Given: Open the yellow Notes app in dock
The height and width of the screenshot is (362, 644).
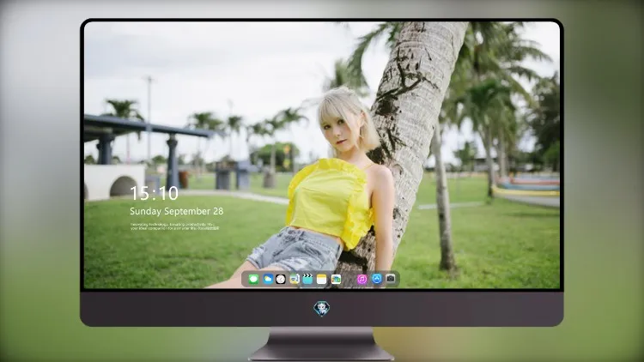Looking at the screenshot, I should (322, 279).
